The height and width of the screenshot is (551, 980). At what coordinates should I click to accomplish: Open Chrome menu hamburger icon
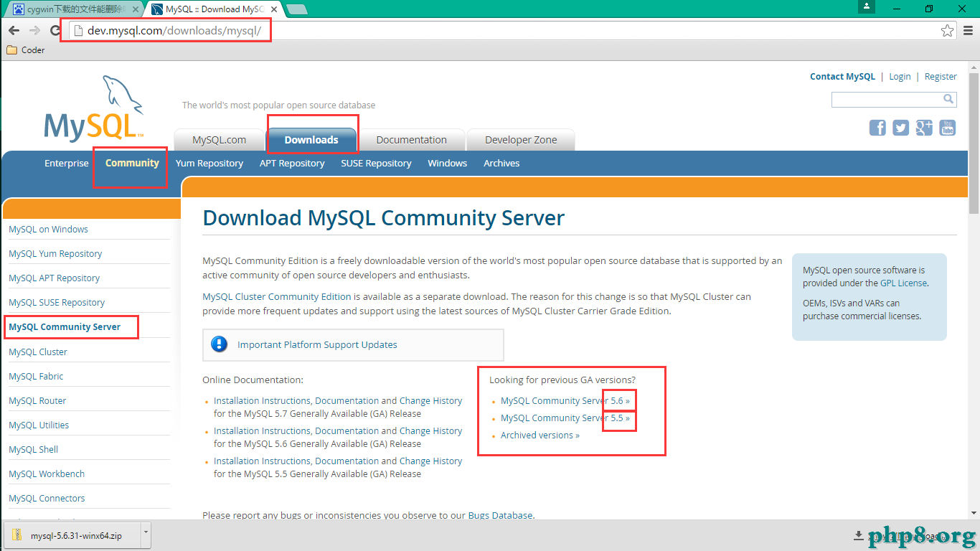(x=968, y=31)
